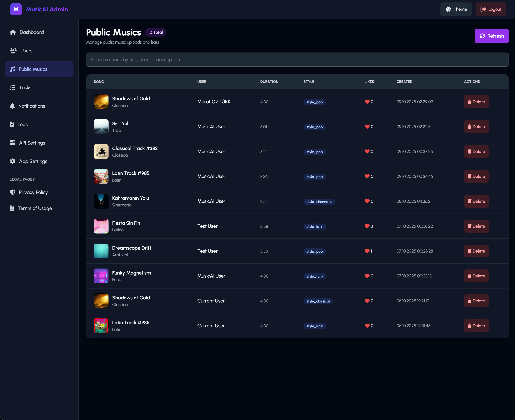Click the Sisli Yol cover thumbnail
The height and width of the screenshot is (420, 515).
click(101, 127)
